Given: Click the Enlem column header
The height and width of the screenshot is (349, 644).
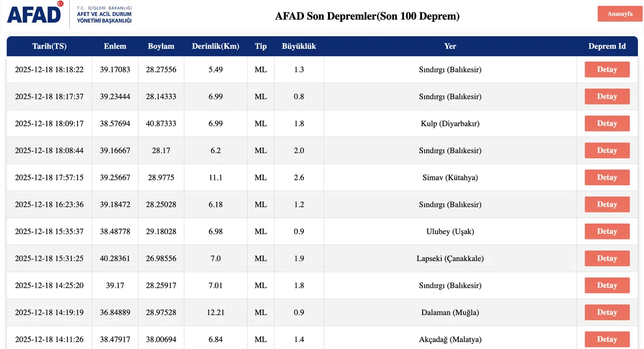Looking at the screenshot, I should tap(115, 46).
